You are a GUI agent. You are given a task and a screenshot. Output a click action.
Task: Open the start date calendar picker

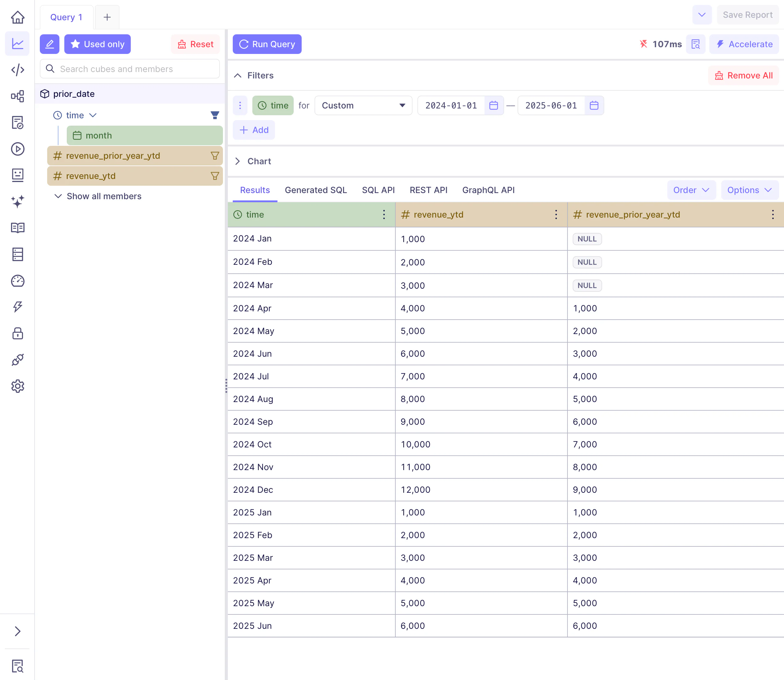click(x=493, y=105)
